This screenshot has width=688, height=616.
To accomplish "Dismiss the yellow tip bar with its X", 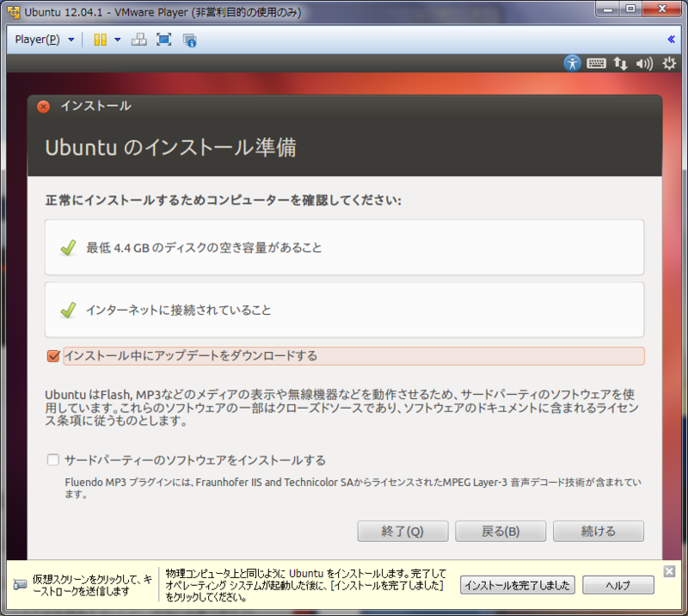I will [x=669, y=571].
